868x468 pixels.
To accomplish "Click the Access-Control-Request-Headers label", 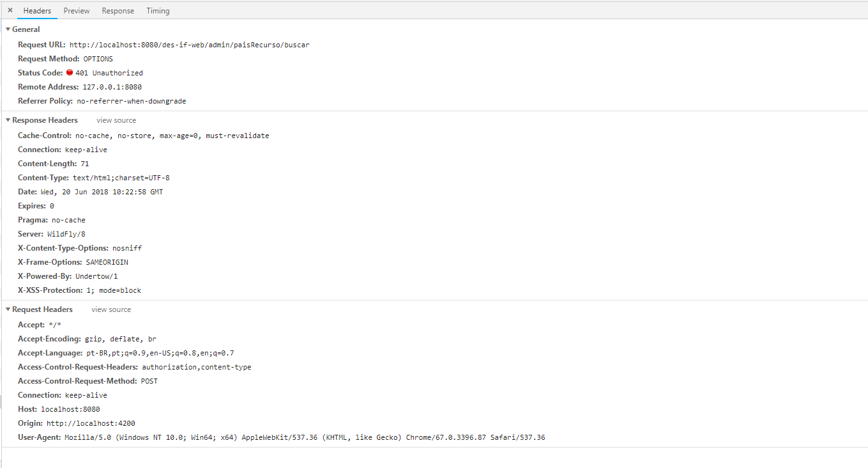I will tap(78, 367).
